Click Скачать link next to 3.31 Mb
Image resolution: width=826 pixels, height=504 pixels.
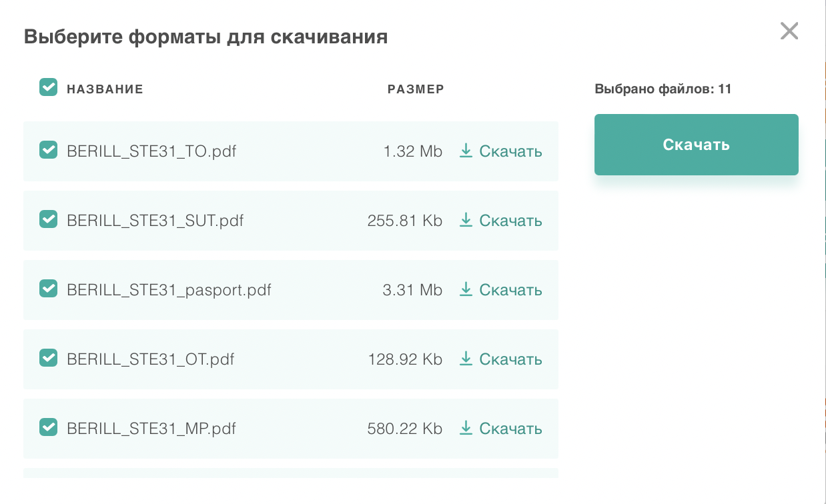[510, 290]
